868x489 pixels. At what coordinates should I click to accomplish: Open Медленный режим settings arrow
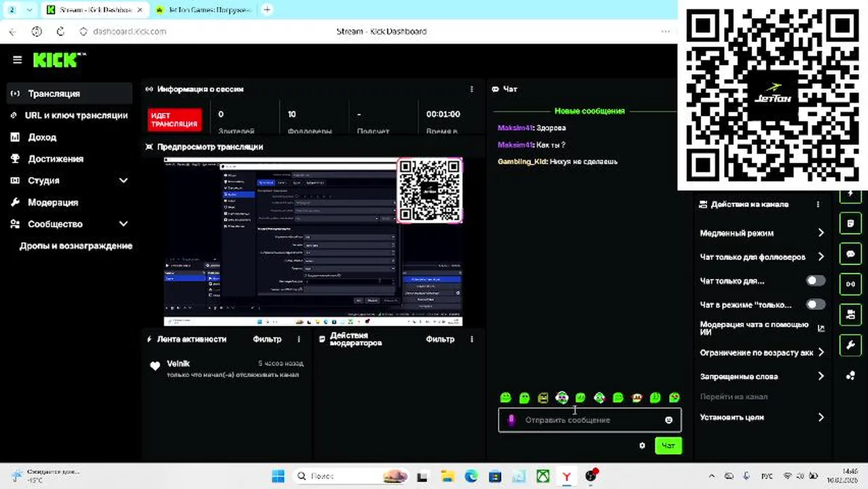(x=820, y=233)
